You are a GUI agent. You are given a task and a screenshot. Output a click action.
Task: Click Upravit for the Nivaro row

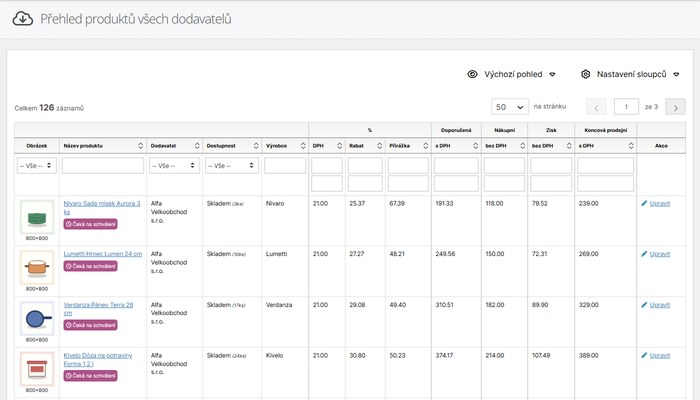point(660,204)
